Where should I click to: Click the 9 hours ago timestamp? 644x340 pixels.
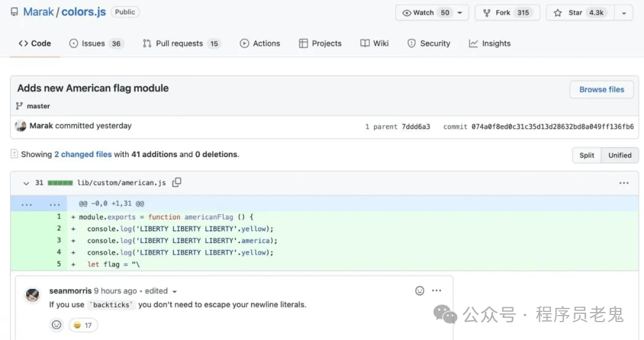coord(115,291)
